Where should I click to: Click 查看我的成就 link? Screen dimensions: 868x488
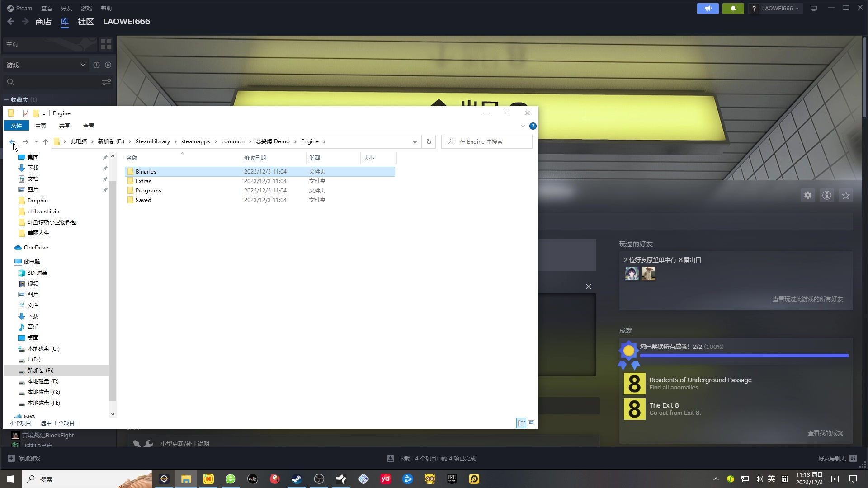tap(825, 433)
